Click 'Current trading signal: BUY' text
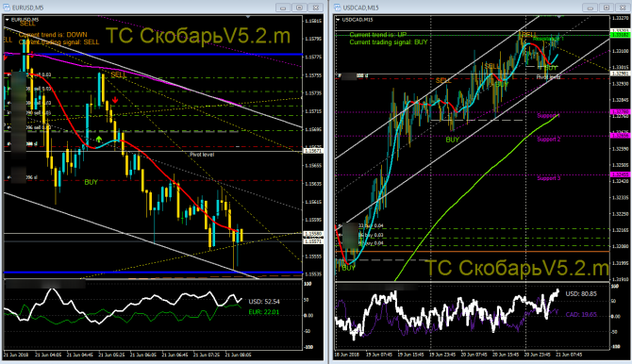This screenshot has width=632, height=364. click(389, 41)
